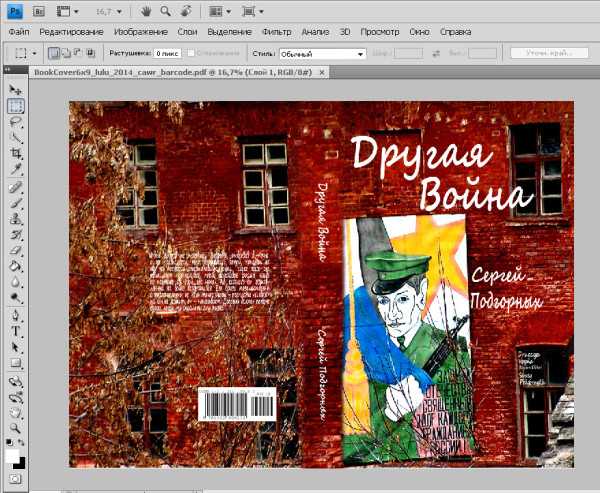Open the View Extras dropdown
This screenshot has height=493, width=600.
pos(67,11)
